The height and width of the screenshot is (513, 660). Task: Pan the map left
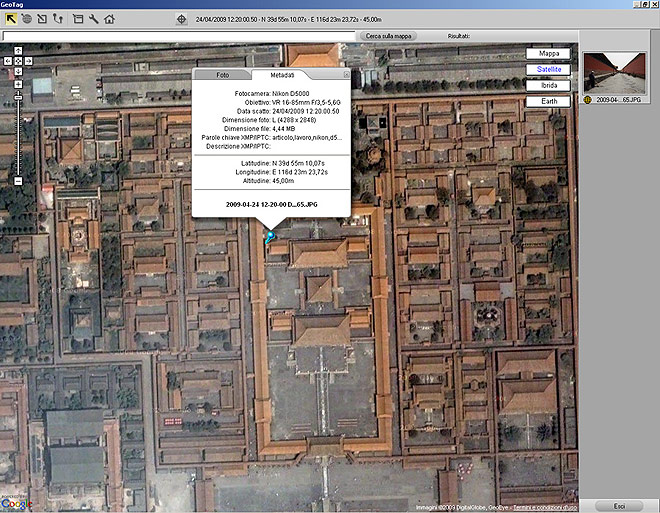click(x=8, y=61)
